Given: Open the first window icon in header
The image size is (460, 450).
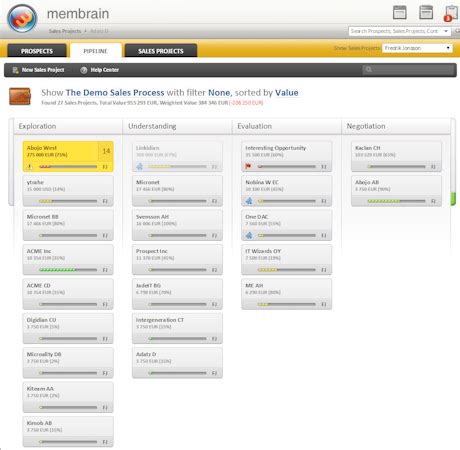Looking at the screenshot, I should click(x=399, y=12).
